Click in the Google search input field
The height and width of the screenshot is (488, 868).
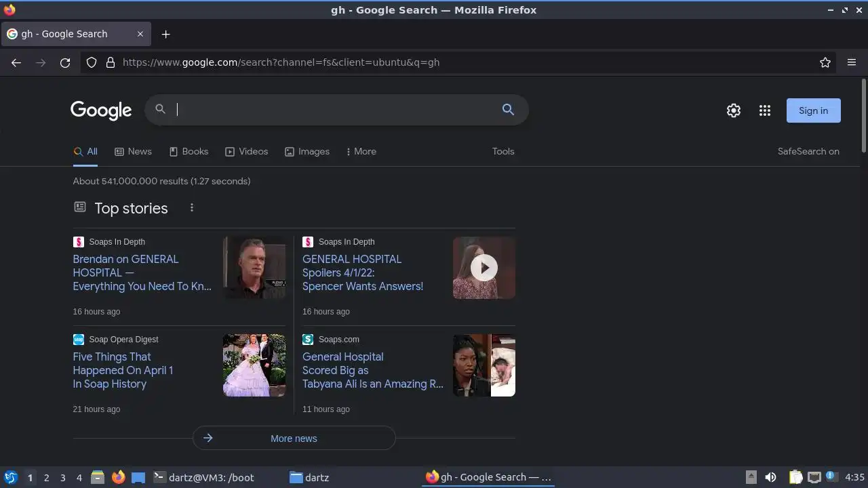pos(336,109)
